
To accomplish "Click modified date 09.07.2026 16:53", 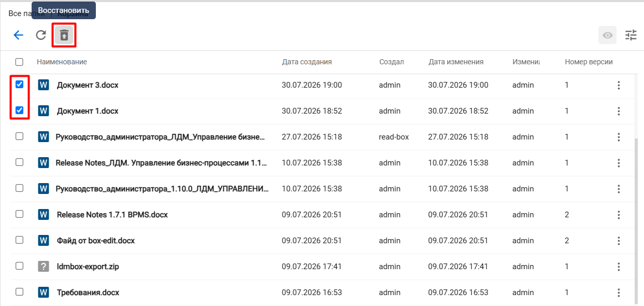I will pyautogui.click(x=458, y=293).
